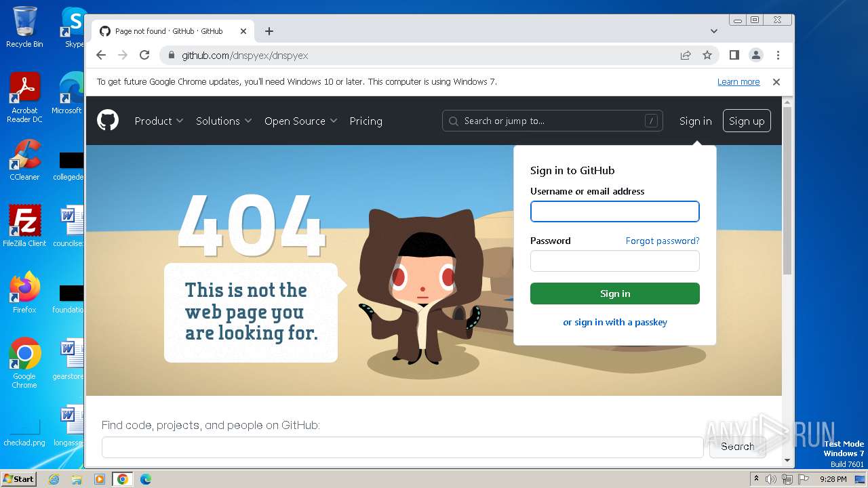
Task: Open Recycle Bin on desktop
Action: point(24,27)
